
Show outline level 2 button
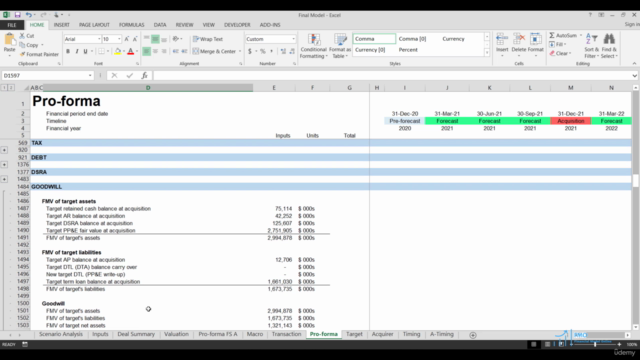[x=11, y=88]
